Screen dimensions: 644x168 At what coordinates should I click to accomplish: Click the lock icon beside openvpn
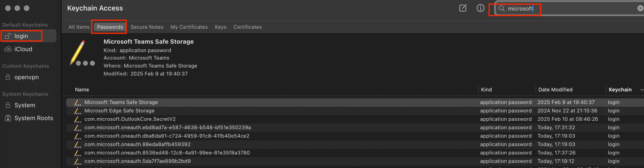[x=8, y=77]
